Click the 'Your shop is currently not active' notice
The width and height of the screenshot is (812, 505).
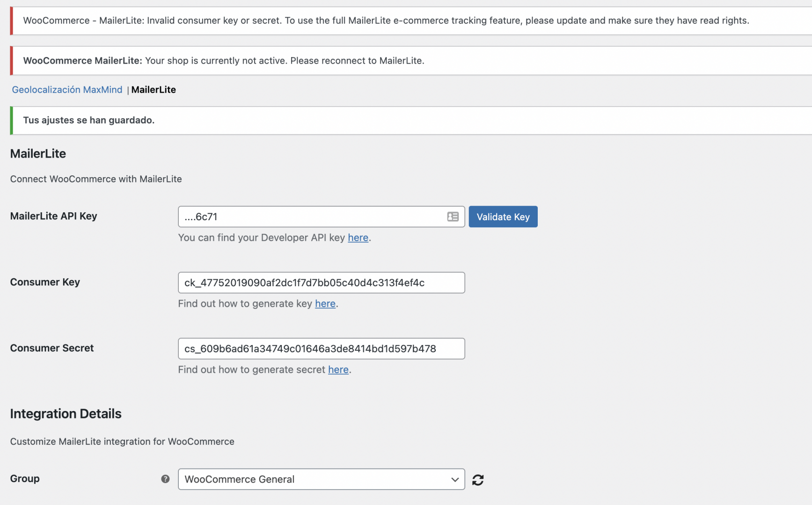tap(411, 61)
